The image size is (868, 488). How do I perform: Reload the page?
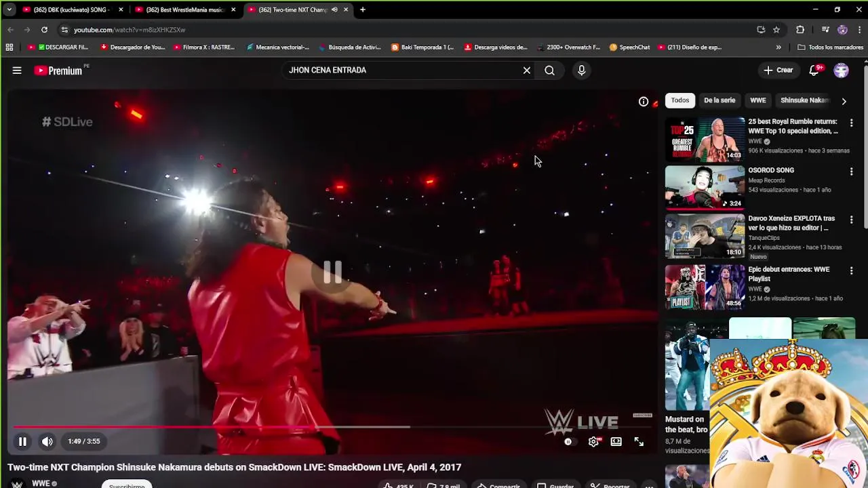tap(44, 30)
